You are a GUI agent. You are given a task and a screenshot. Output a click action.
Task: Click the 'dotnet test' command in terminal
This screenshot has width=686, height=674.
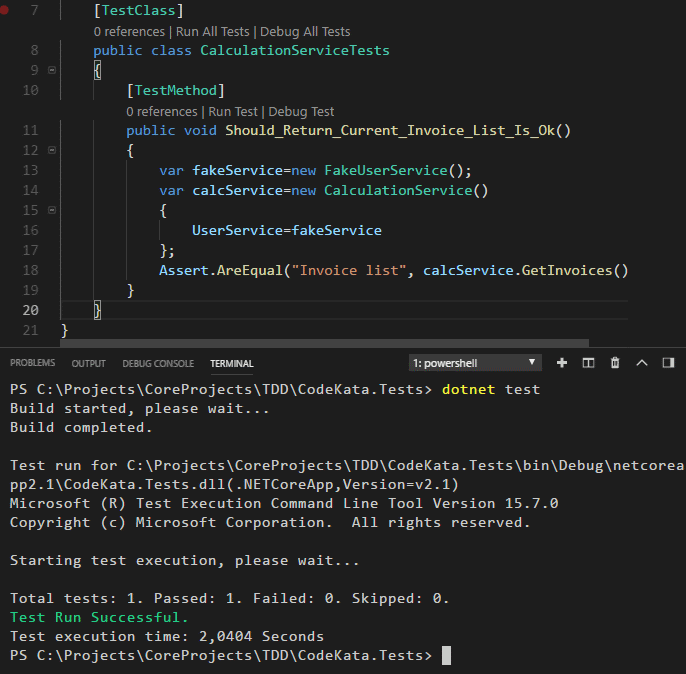[x=491, y=389]
